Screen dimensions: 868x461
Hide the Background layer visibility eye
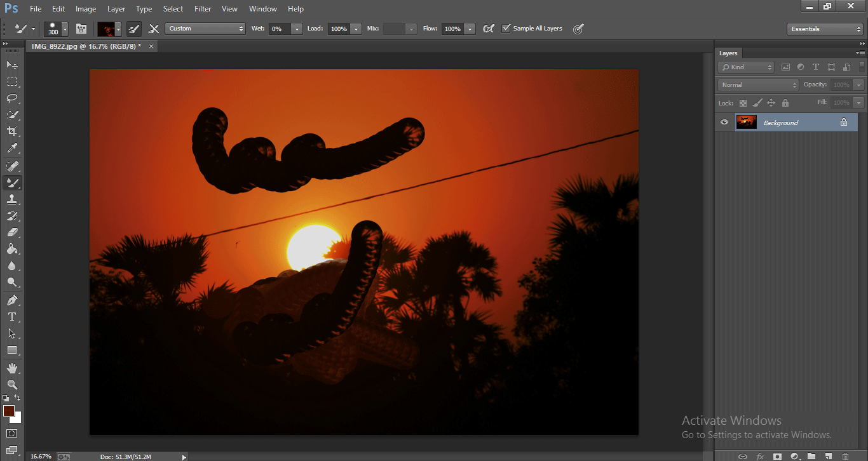[x=724, y=123]
